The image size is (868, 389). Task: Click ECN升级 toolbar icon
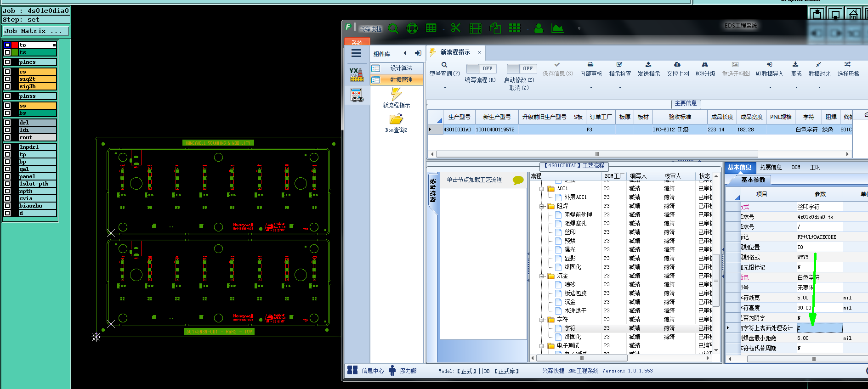tap(705, 65)
